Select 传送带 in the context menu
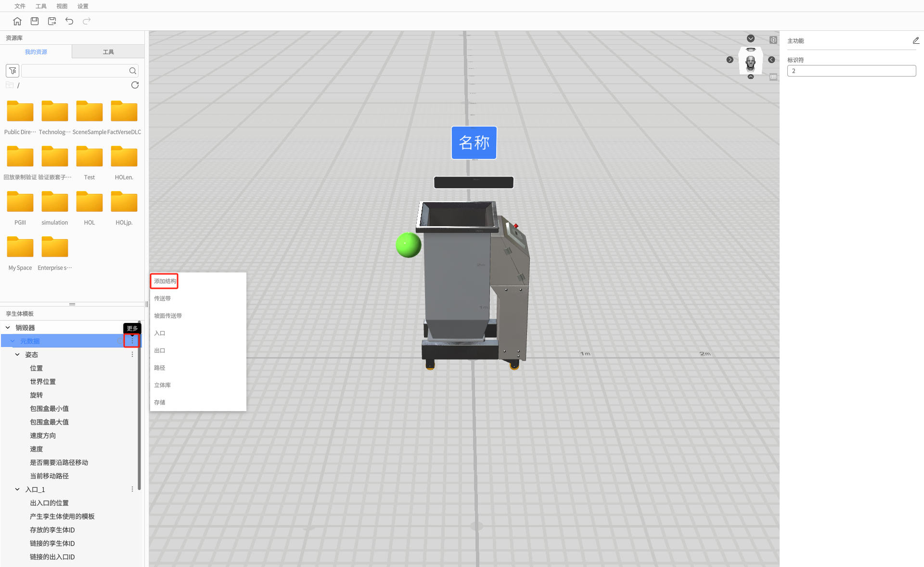The image size is (924, 567). tap(162, 298)
